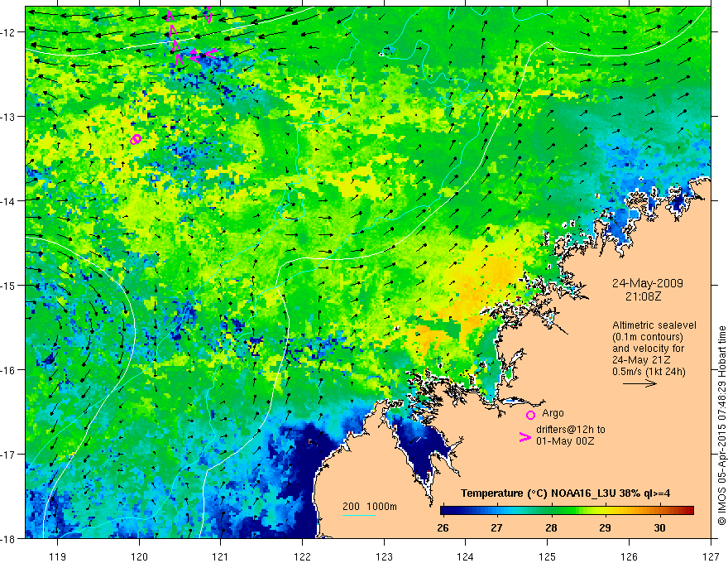Click the colorbar tick label '27'
The height and width of the screenshot is (563, 728).
pyautogui.click(x=497, y=527)
